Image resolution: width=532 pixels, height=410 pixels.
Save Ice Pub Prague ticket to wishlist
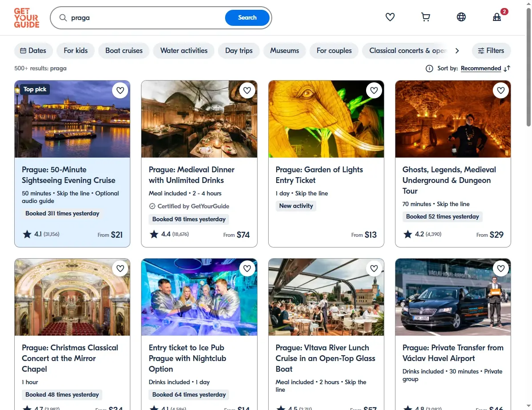tap(247, 268)
